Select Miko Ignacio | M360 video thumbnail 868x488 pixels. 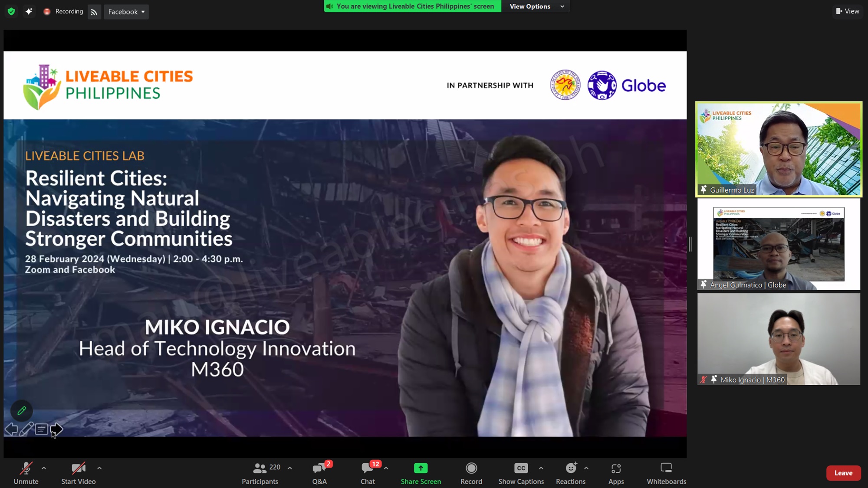pos(779,339)
